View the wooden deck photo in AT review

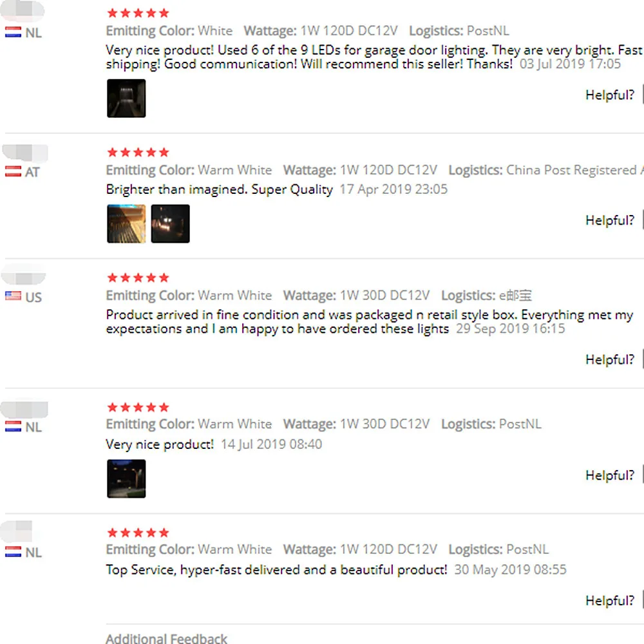click(126, 223)
